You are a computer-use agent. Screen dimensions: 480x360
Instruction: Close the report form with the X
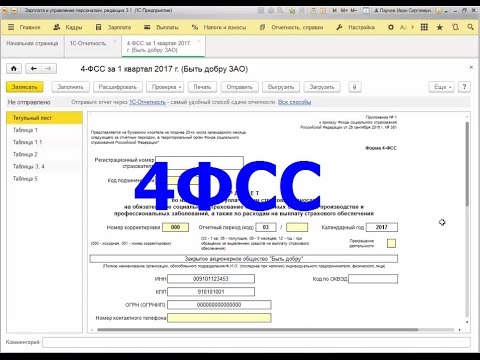[471, 67]
